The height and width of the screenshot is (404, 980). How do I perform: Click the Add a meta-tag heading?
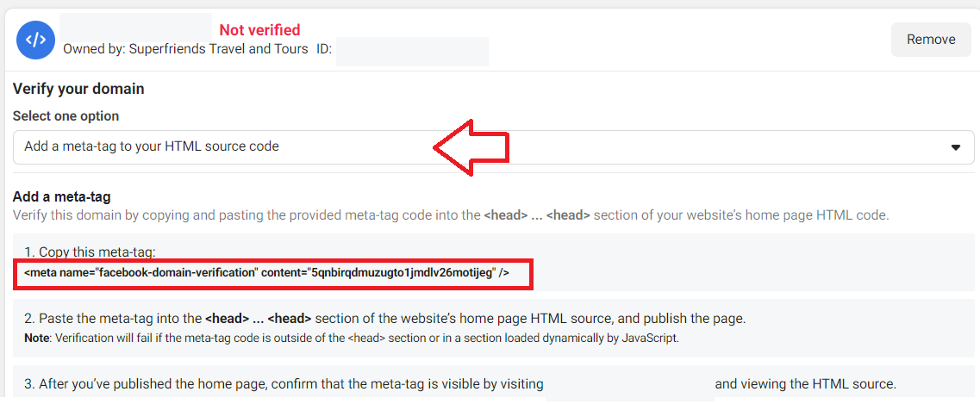coord(62,197)
